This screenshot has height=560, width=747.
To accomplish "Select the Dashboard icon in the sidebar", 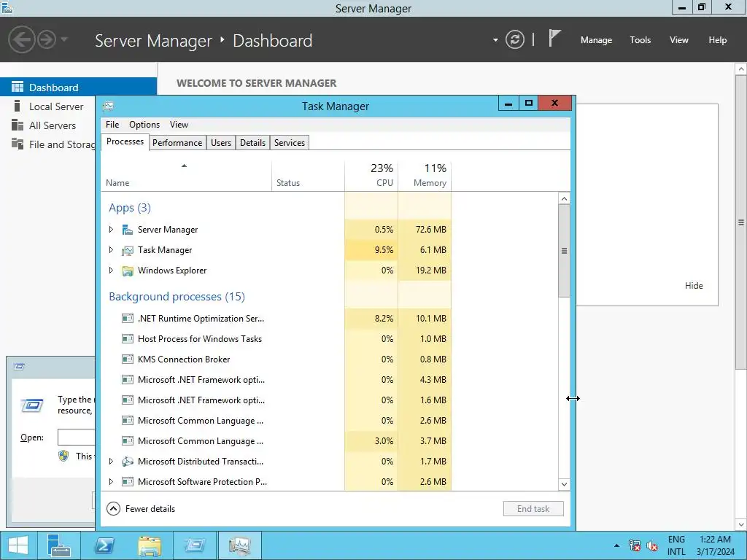I will (18, 87).
